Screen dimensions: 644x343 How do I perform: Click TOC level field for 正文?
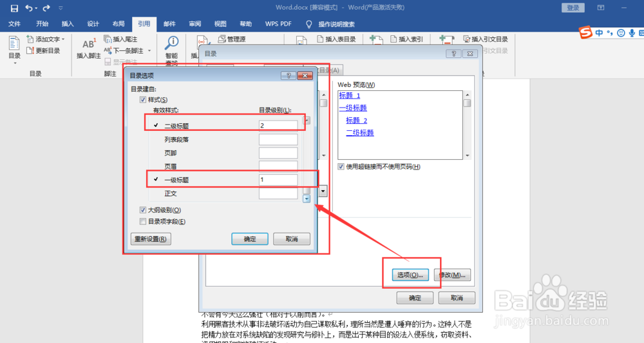tap(278, 193)
